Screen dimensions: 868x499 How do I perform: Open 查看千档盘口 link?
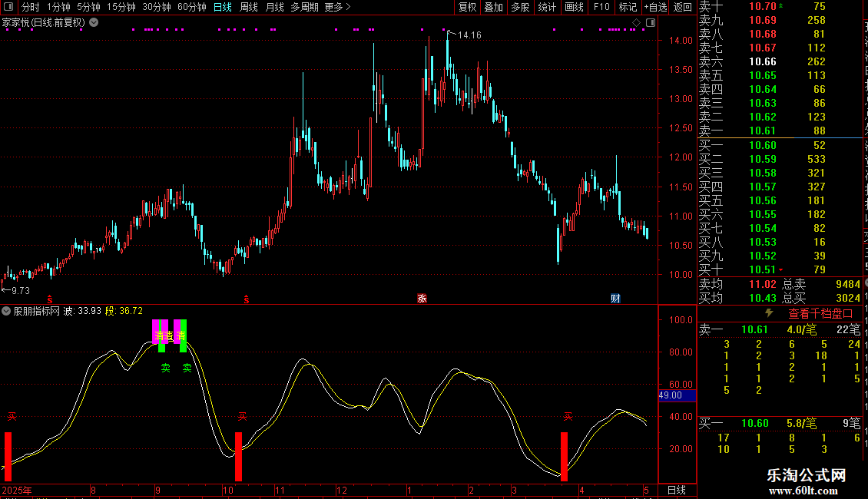coord(820,314)
